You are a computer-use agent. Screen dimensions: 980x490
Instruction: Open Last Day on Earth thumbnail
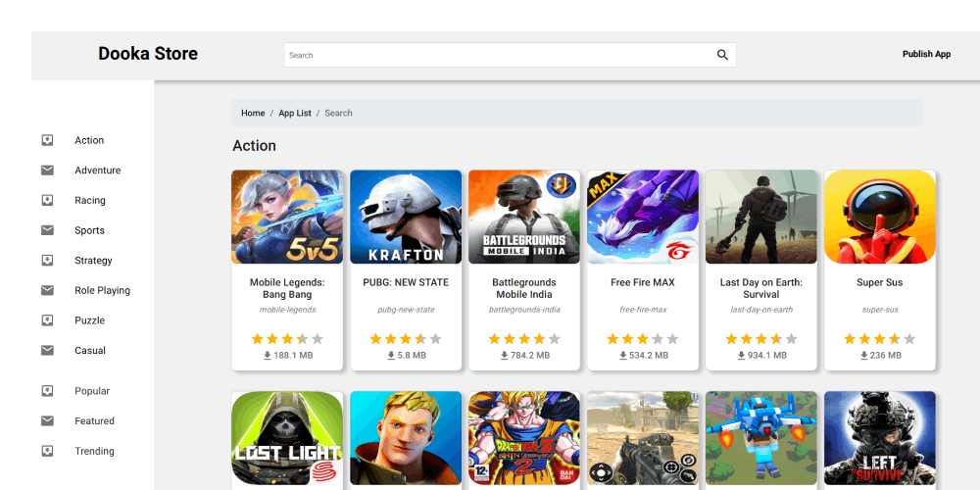pos(761,217)
